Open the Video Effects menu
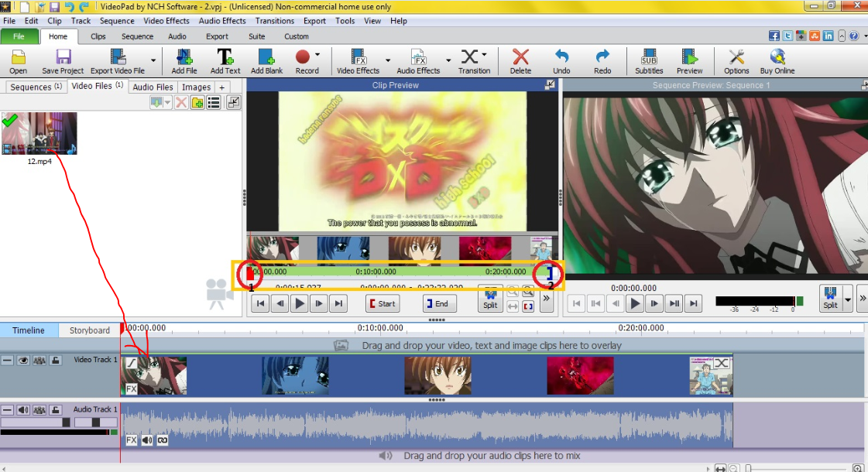The height and width of the screenshot is (472, 868). (x=166, y=20)
